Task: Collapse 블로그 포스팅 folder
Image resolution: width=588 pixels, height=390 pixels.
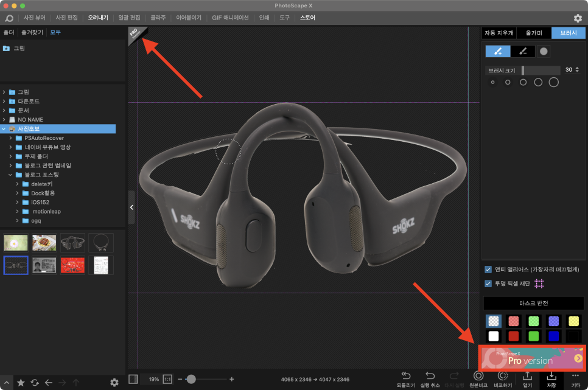Action: coord(10,175)
